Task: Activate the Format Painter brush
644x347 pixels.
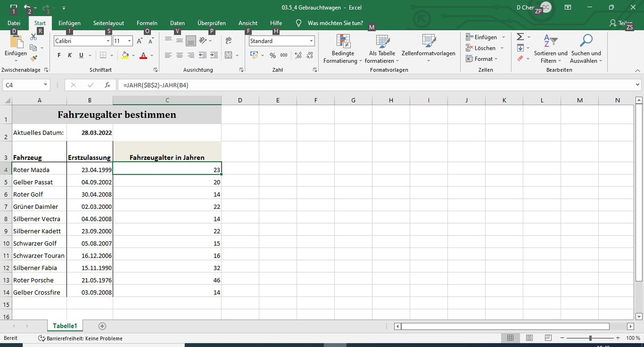Action: click(x=34, y=58)
